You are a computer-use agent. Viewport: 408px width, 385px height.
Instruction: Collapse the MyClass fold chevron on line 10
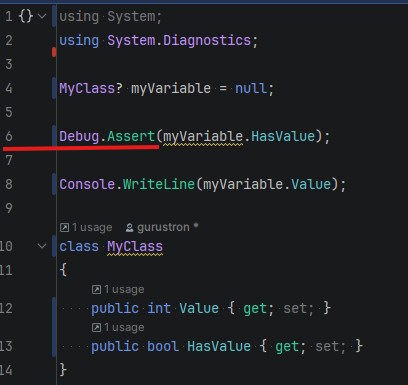(42, 246)
